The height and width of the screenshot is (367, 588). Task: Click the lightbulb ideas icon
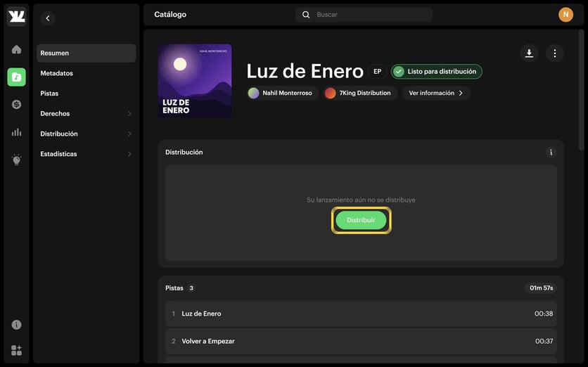pos(16,160)
